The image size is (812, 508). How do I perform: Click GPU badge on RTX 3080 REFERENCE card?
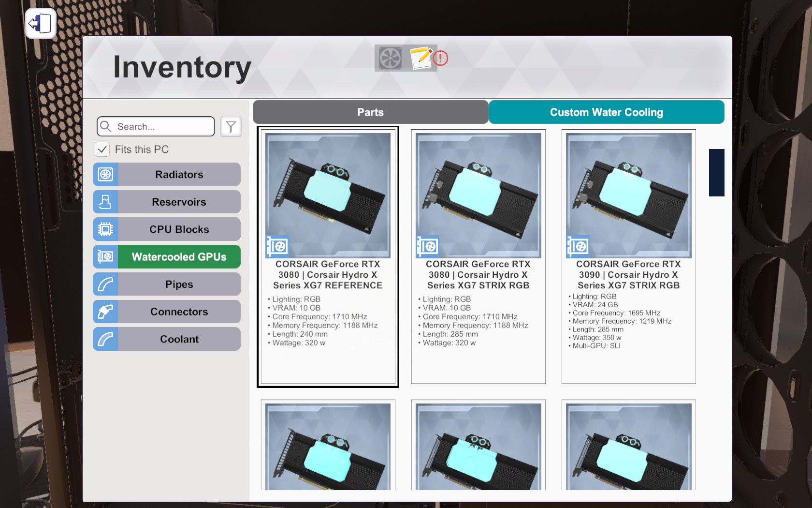tap(277, 247)
